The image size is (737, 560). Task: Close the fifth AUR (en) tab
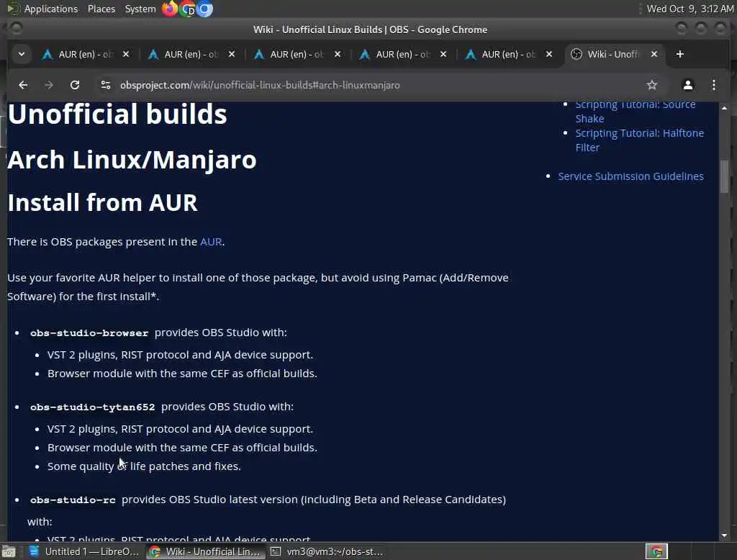coord(549,54)
